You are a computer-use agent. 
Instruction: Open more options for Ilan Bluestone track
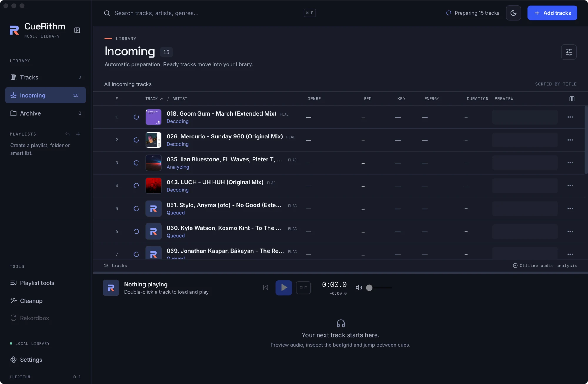click(570, 163)
